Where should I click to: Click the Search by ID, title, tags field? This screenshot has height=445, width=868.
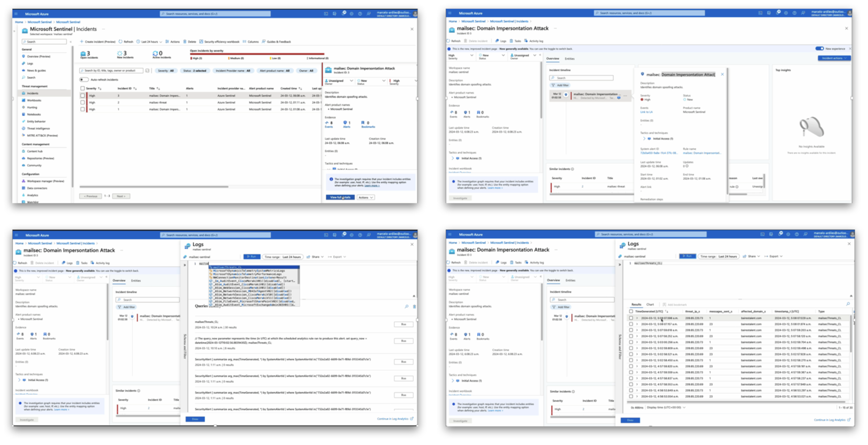[111, 70]
